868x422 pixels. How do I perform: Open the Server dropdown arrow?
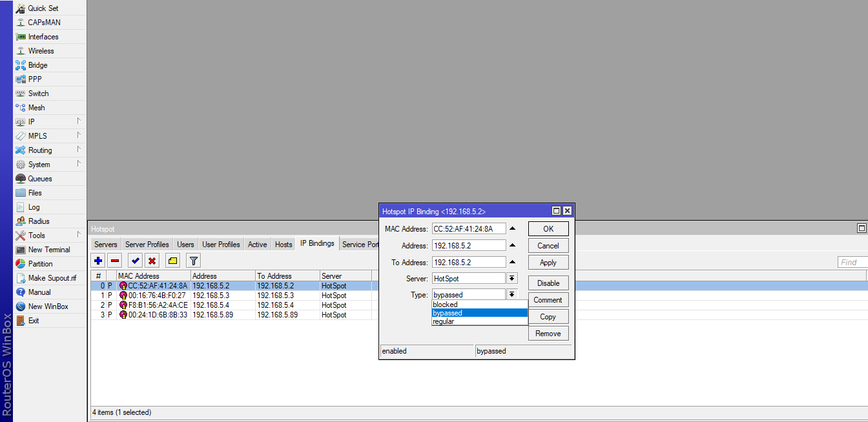(512, 278)
